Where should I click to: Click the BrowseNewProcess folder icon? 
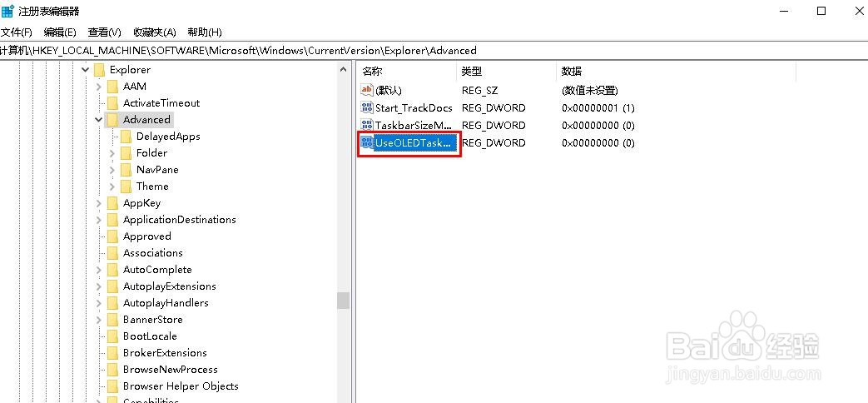tap(113, 369)
